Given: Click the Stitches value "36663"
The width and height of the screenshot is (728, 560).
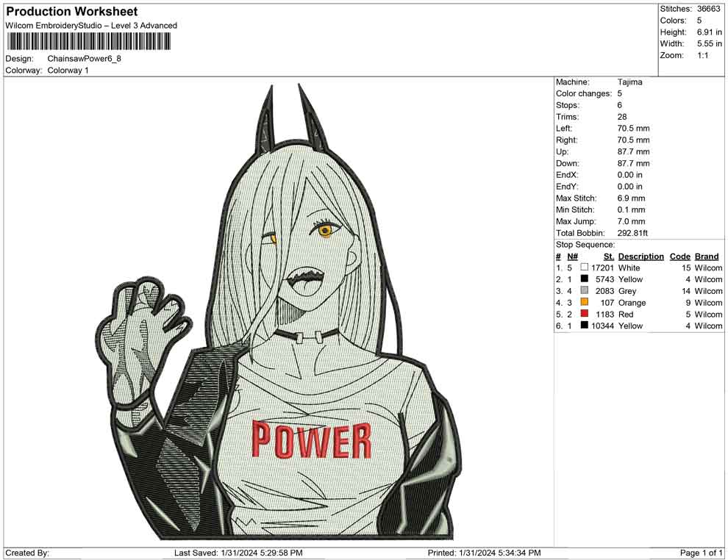Looking at the screenshot, I should (x=708, y=9).
